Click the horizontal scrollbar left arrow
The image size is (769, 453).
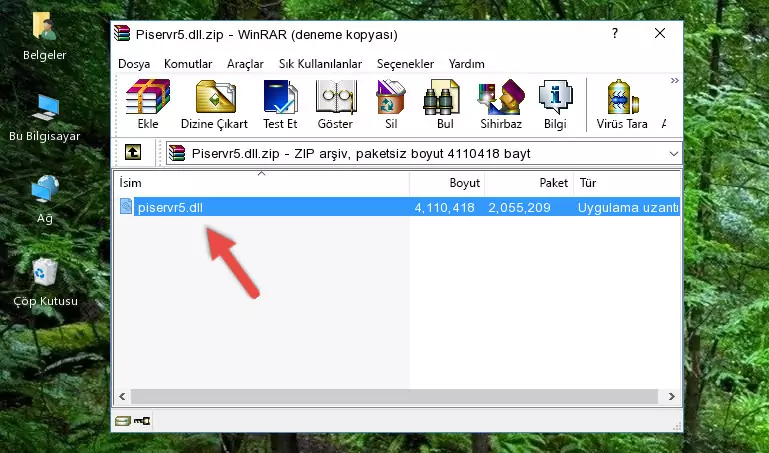click(x=123, y=396)
